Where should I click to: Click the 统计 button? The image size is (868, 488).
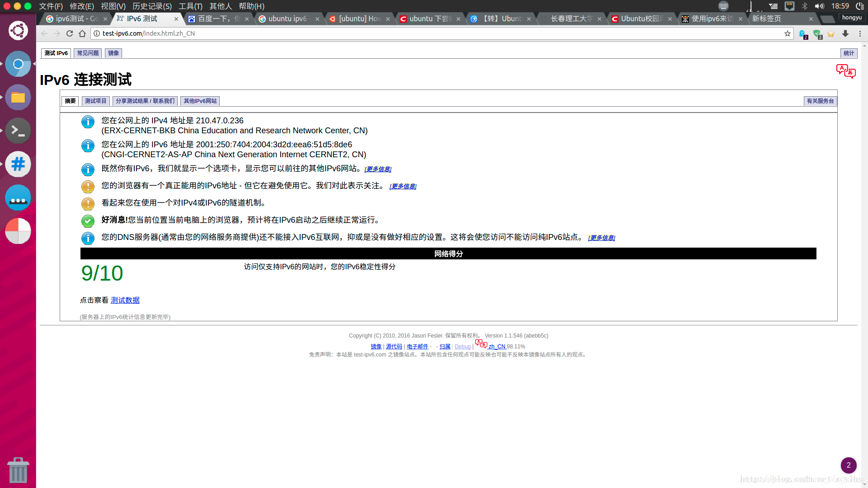click(x=849, y=53)
